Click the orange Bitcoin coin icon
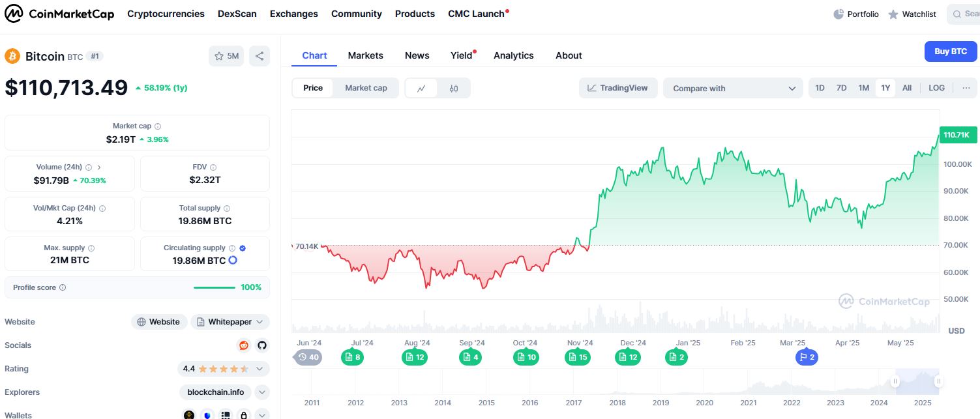This screenshot has height=419, width=980. pyautogui.click(x=12, y=56)
